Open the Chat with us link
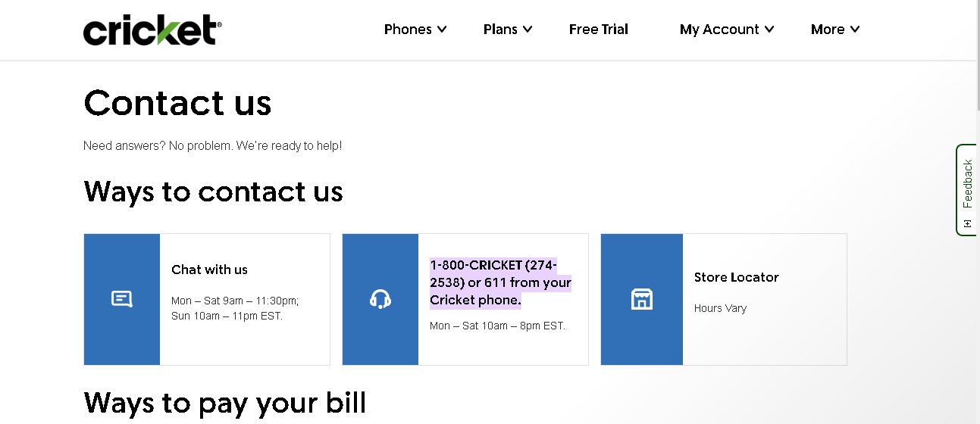Image resolution: width=980 pixels, height=424 pixels. point(209,270)
